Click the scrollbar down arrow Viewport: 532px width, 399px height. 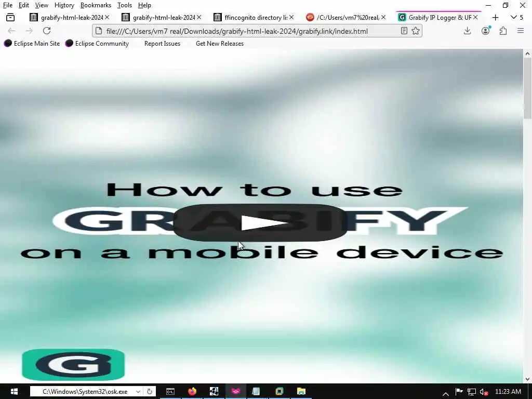tap(527, 379)
